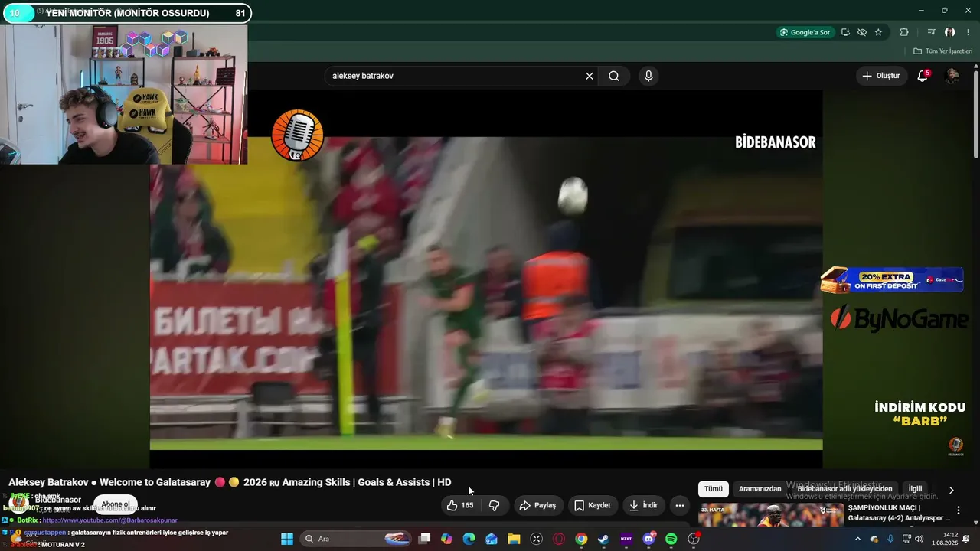Open more actions three-dot menu under video
This screenshot has height=551, width=980.
tap(680, 505)
